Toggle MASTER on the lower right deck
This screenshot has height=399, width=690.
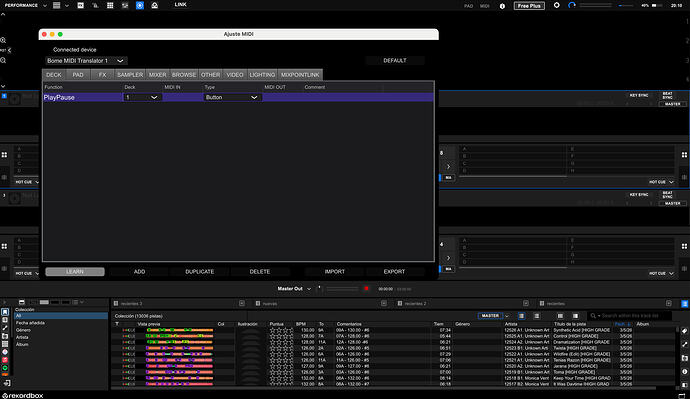tap(672, 204)
